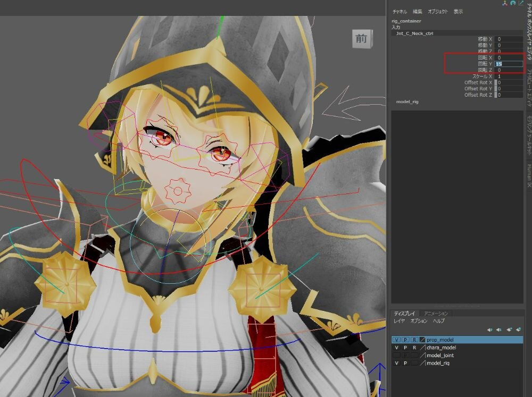
Task: Toggle the empty visibility box of model_joint layer
Action: (x=396, y=356)
